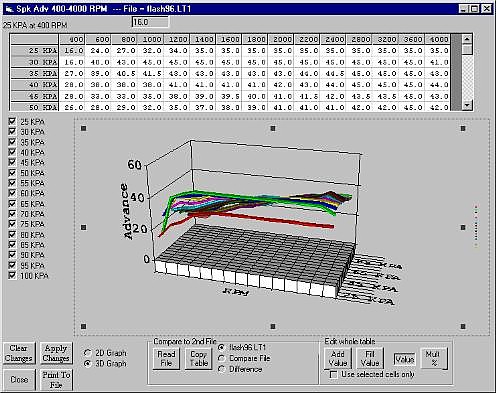
Task: Enable Use selected cells only checkbox
Action: (333, 374)
